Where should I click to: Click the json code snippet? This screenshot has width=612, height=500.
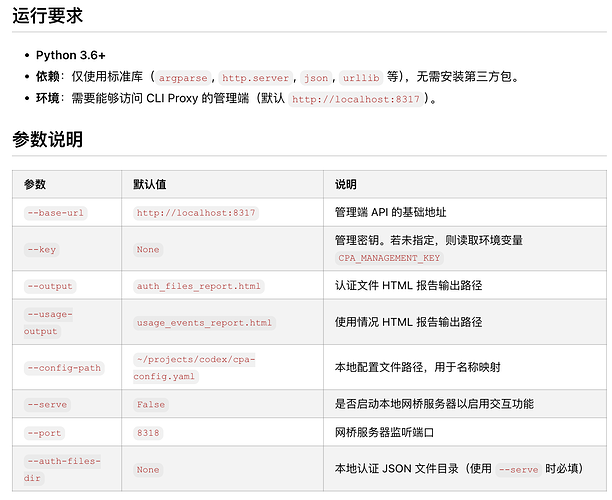coord(316,78)
